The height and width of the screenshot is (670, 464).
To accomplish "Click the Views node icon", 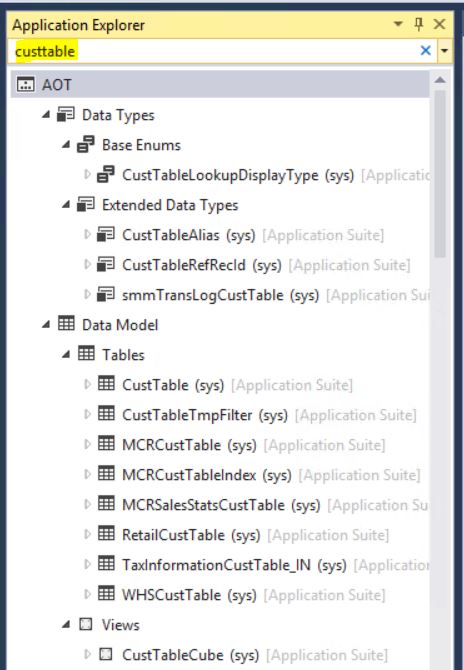I will point(86,624).
